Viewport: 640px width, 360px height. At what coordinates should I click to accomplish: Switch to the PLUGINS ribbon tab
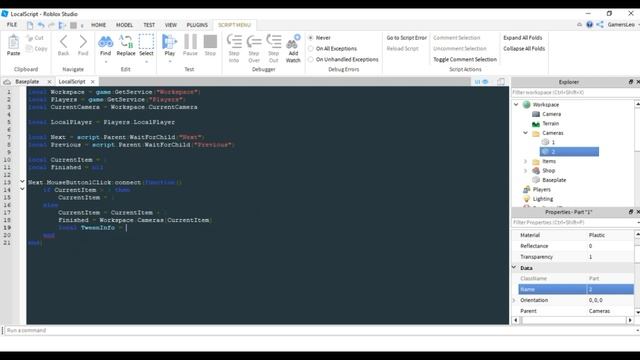pos(197,25)
